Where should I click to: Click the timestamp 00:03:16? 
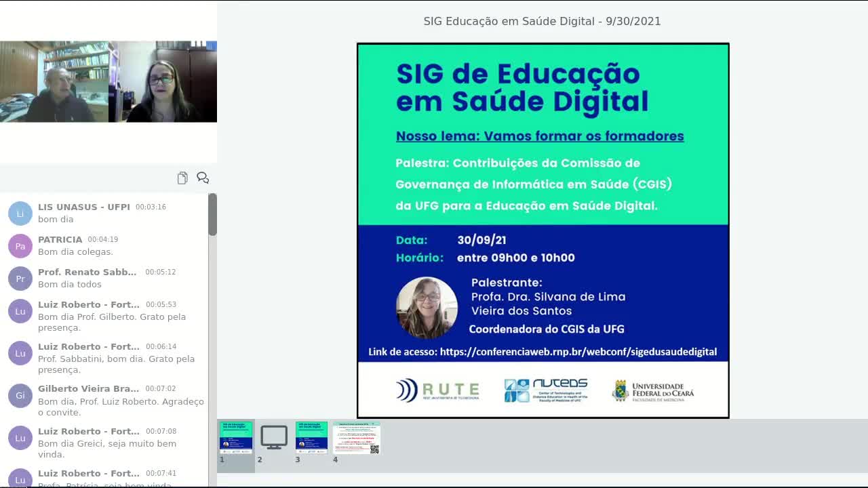pyautogui.click(x=151, y=207)
